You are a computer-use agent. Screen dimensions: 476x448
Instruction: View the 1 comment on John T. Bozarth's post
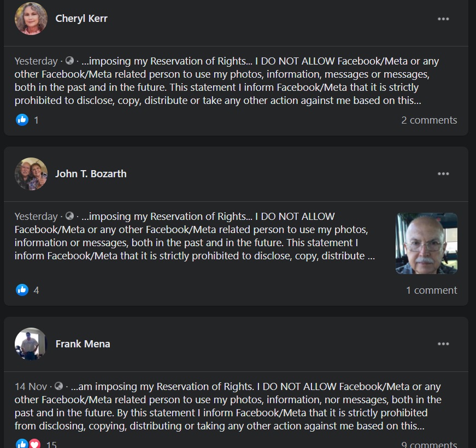(431, 290)
